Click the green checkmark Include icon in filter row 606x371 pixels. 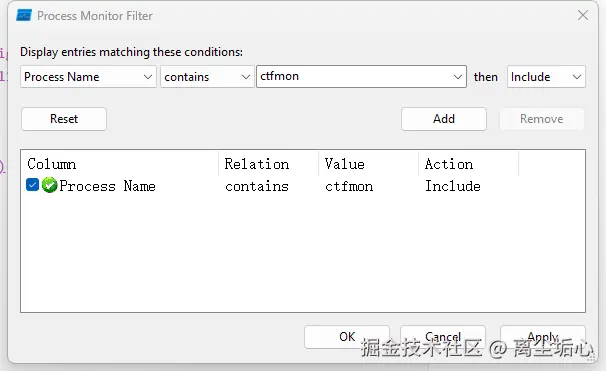point(49,185)
